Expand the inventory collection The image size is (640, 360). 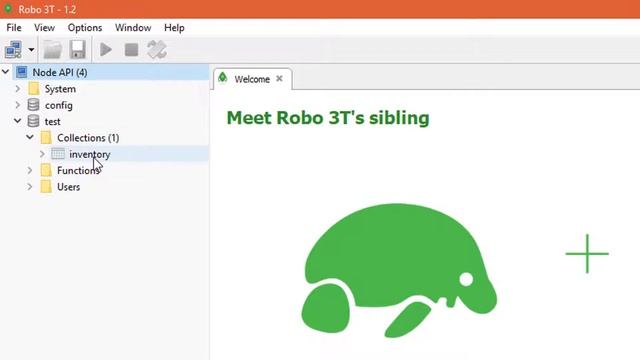[42, 154]
